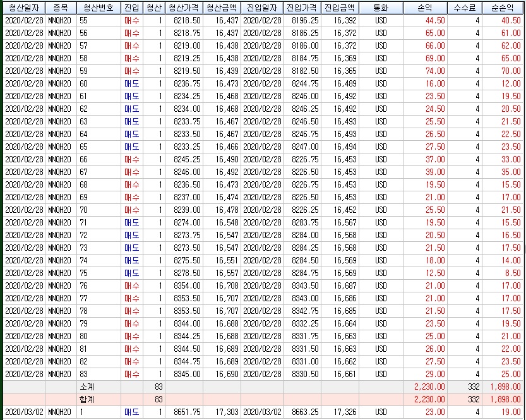Click liquidation price 8234.25

point(184,96)
